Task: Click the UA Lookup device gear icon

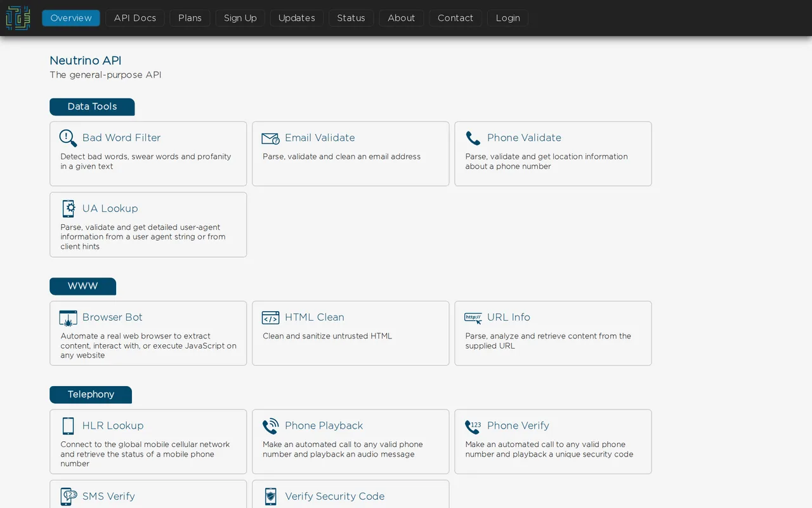Action: pos(69,208)
